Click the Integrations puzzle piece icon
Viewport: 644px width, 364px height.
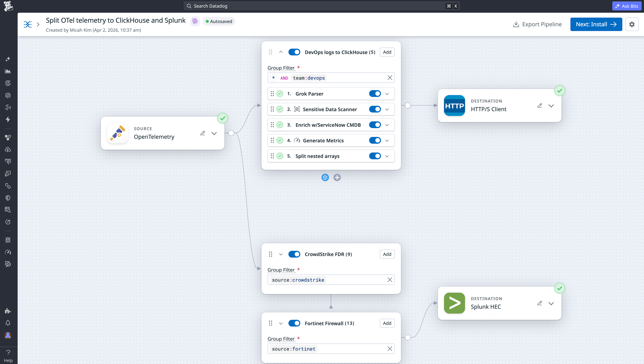point(8,311)
